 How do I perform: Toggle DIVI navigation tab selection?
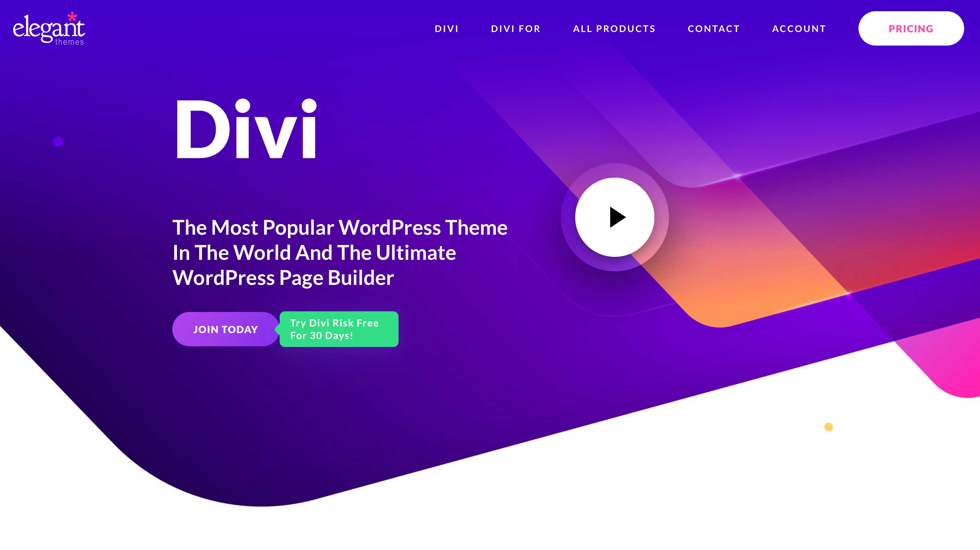[x=447, y=28]
